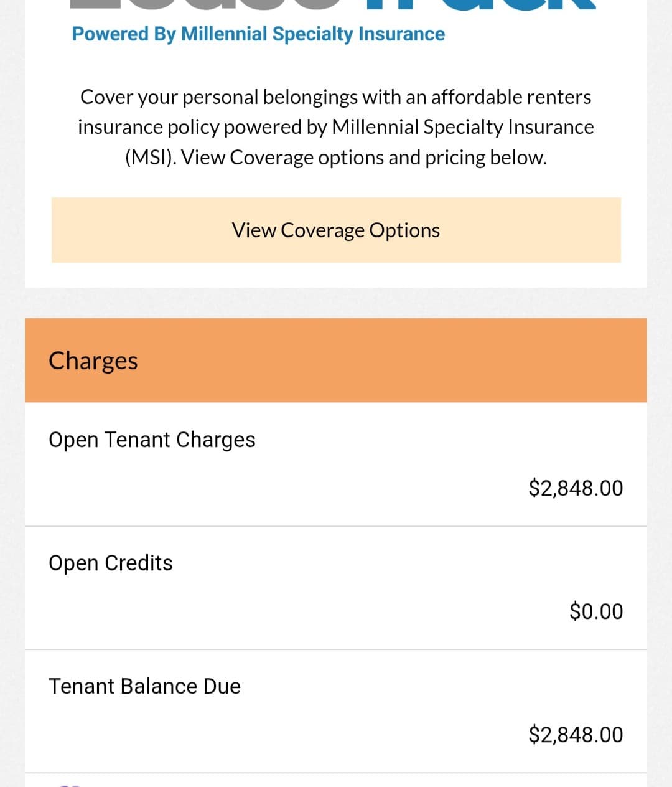Click "insurance policy" starting the description's second line
The image size is (672, 787).
148,127
